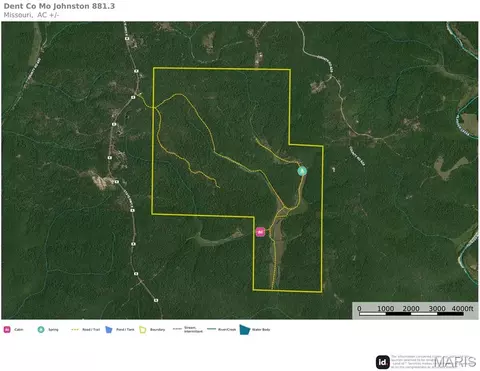Click the Stream Intermittent legend line symbol
480x371 pixels.
tap(177, 329)
